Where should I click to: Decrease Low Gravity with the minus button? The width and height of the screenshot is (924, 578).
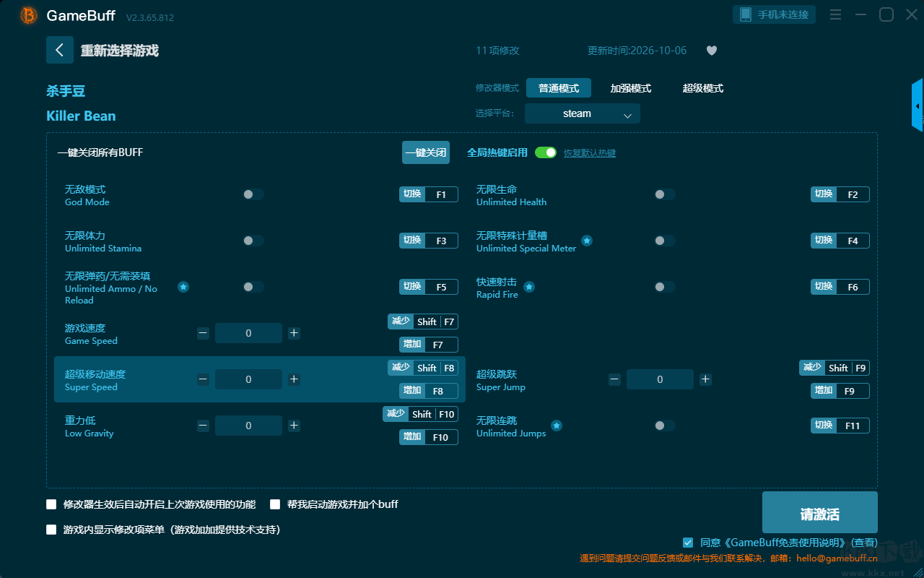[204, 426]
